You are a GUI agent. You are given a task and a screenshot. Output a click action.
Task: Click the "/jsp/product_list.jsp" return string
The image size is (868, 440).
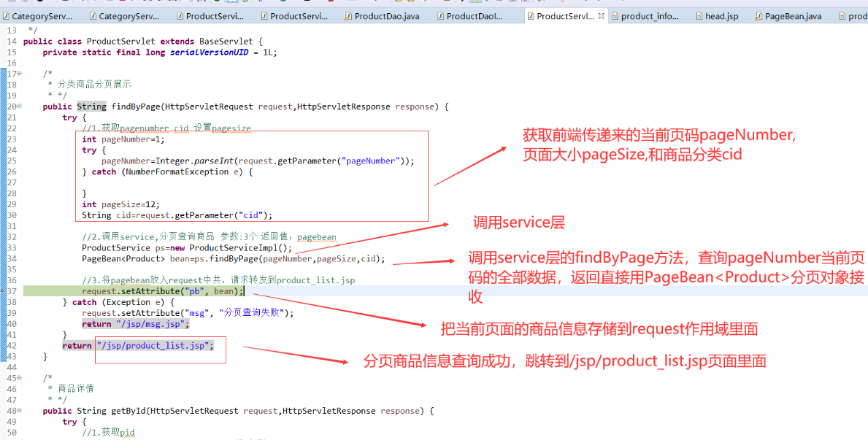pos(153,345)
